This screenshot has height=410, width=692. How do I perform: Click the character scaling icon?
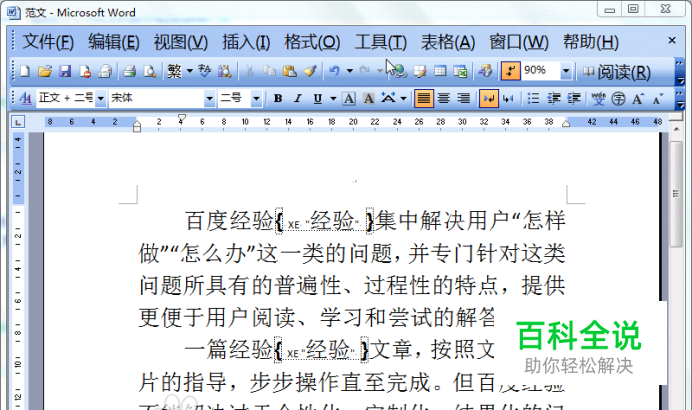pos(388,98)
